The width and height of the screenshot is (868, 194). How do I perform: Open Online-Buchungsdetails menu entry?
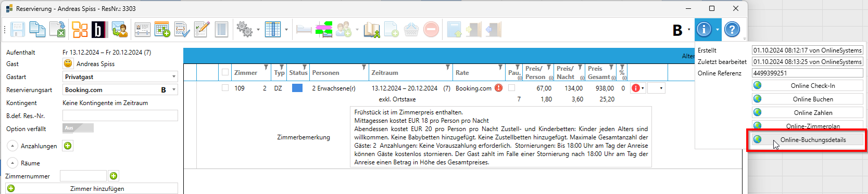pyautogui.click(x=808, y=139)
